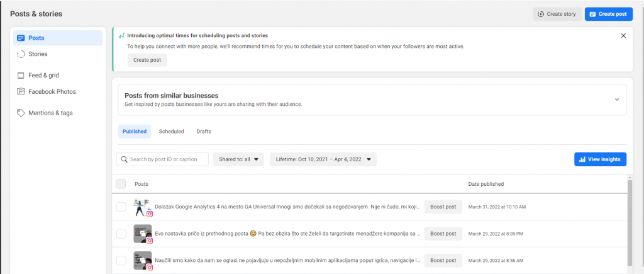Check the Naučili smo kako post checkbox

tap(121, 260)
